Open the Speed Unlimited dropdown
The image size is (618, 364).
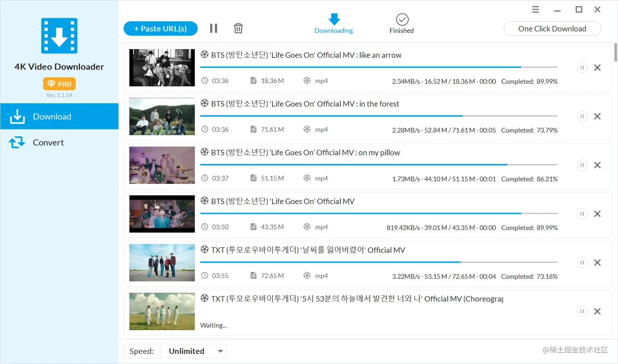pyautogui.click(x=193, y=351)
